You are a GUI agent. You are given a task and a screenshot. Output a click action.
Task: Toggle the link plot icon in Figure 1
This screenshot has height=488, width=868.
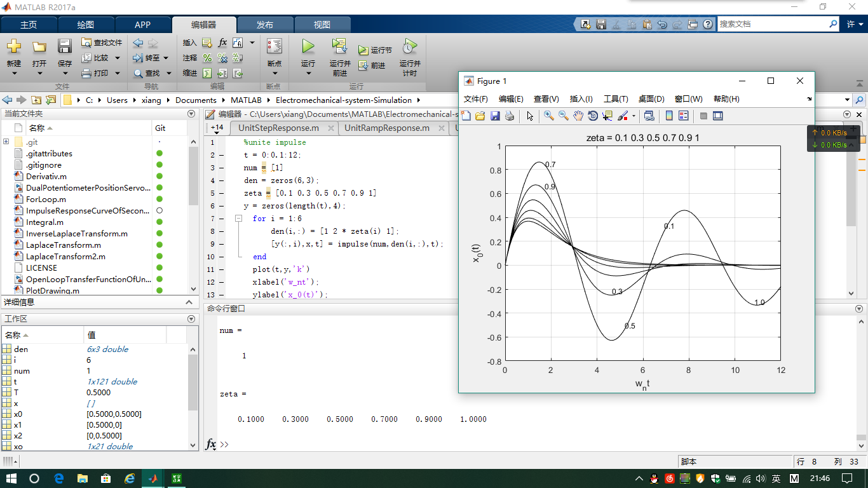[x=649, y=116]
